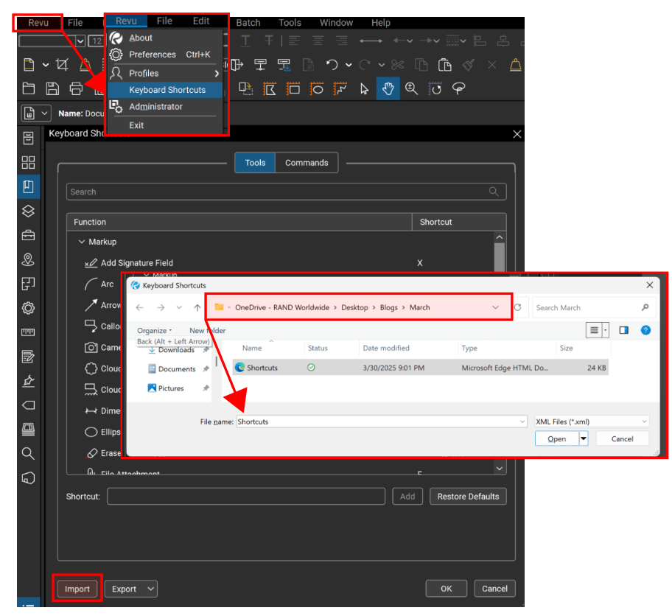Open the Tools menu

[x=290, y=23]
